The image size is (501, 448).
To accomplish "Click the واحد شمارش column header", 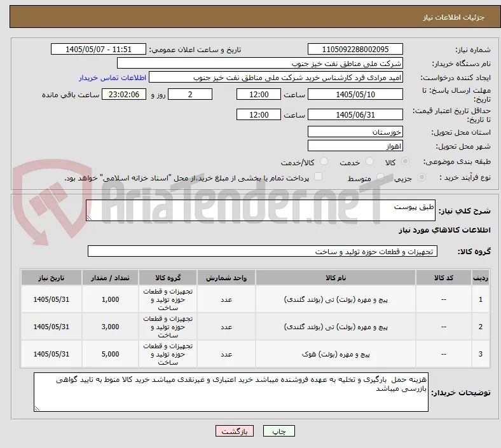I will pyautogui.click(x=226, y=278).
